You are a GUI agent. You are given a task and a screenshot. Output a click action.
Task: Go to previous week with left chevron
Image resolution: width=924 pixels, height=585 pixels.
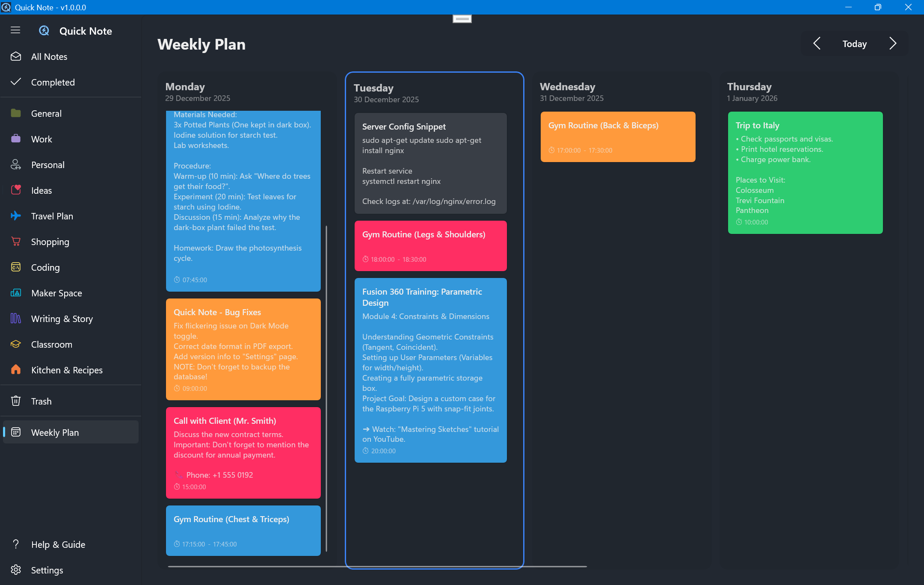(817, 44)
